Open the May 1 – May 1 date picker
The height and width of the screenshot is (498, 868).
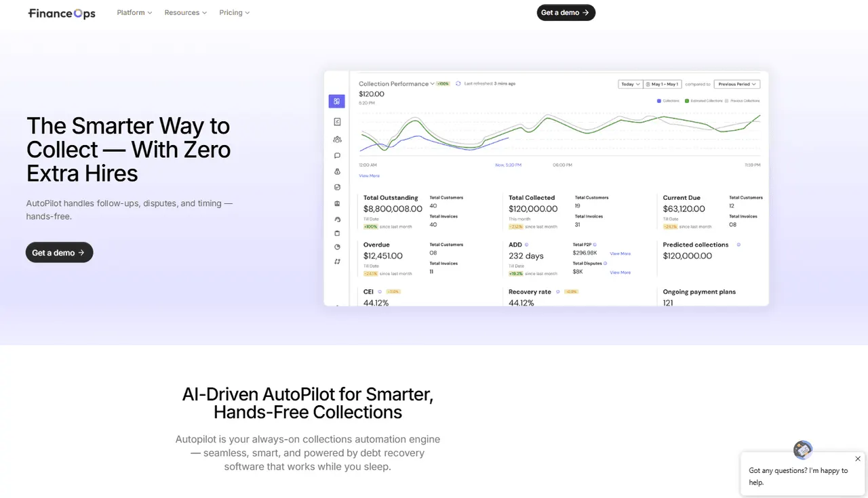pos(662,85)
